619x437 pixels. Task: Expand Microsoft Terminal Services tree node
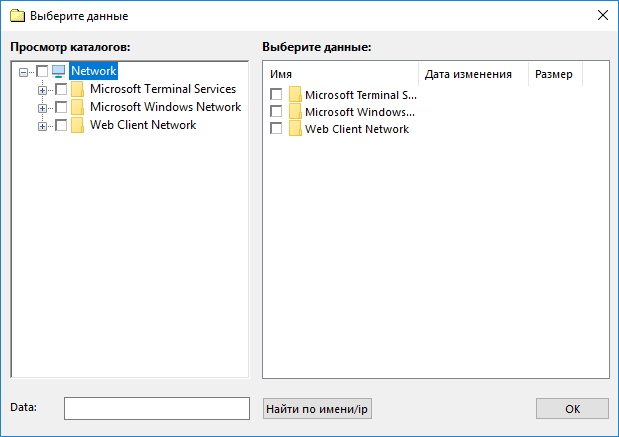42,90
